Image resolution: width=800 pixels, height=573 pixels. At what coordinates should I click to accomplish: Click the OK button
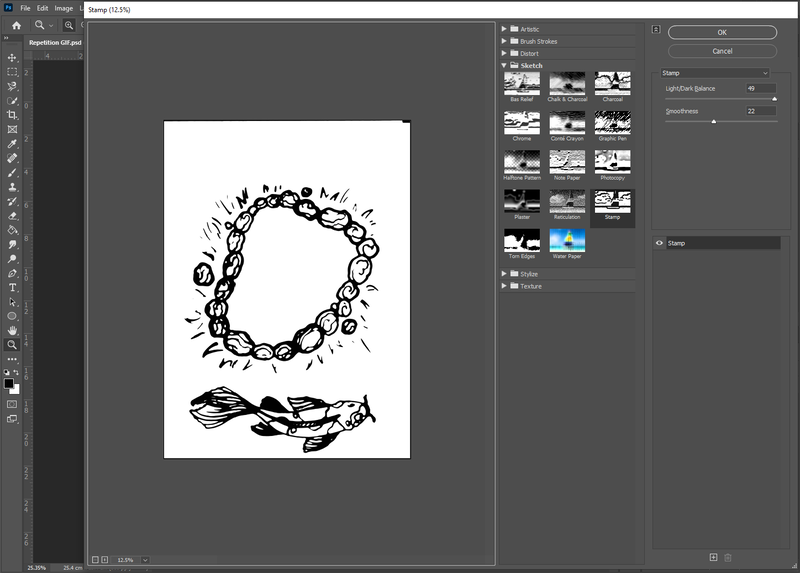coord(722,32)
